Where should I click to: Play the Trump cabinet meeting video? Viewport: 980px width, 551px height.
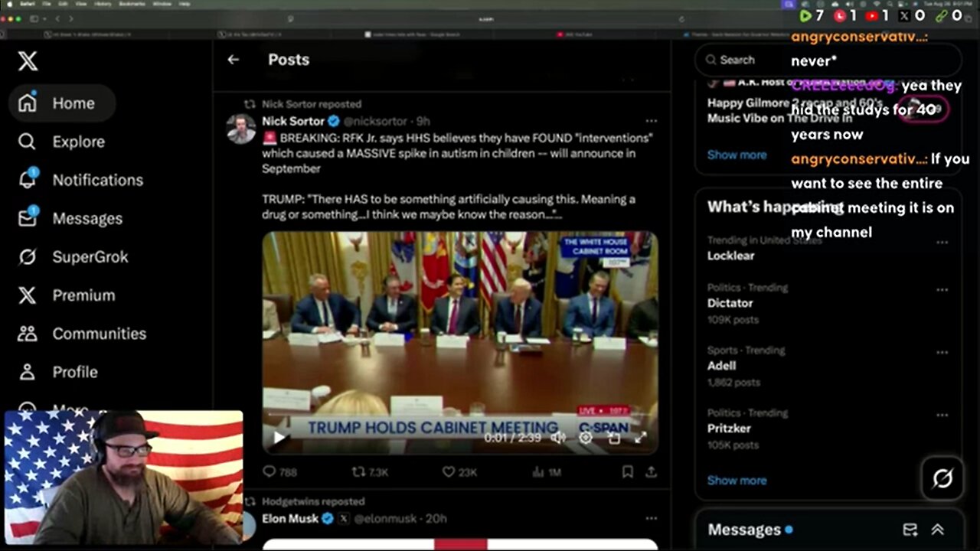[x=279, y=438]
